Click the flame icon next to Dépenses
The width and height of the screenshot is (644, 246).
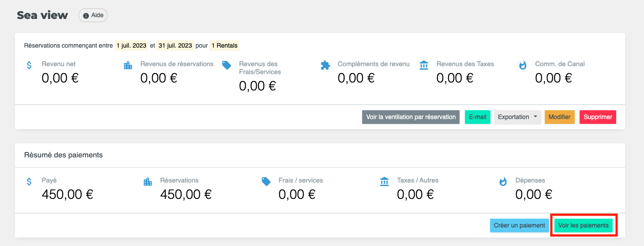point(503,182)
